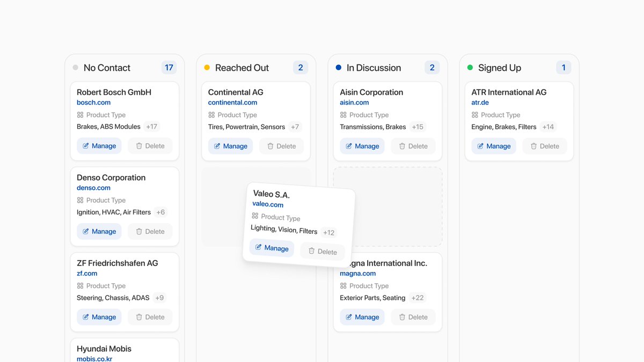Click Product Type grid icon on Magna card
This screenshot has width=644, height=362.
[343, 286]
